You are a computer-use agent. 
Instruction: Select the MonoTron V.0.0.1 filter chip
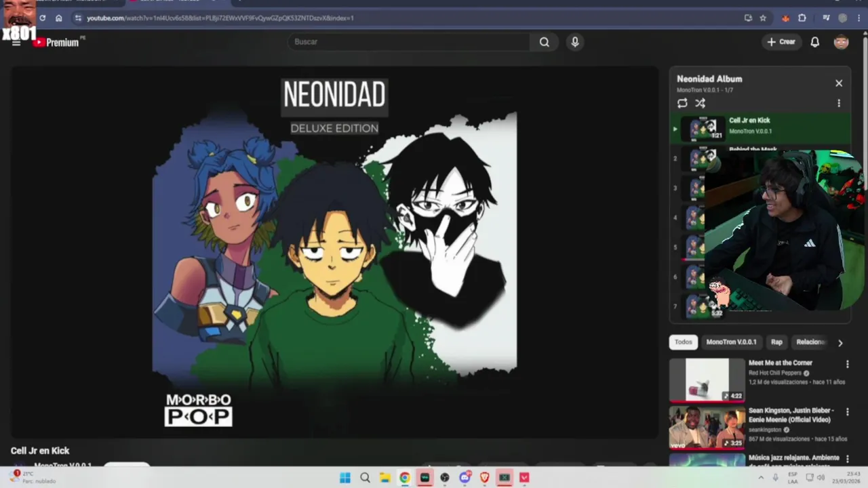point(731,342)
